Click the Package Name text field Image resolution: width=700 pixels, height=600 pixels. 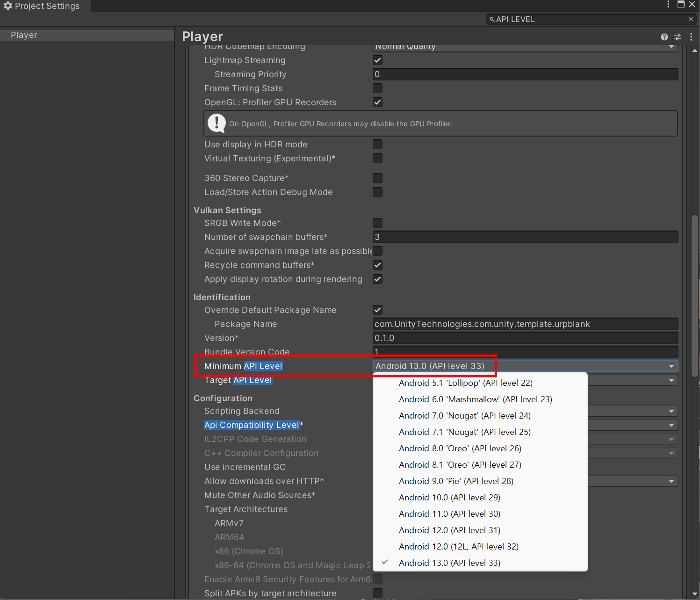[525, 324]
